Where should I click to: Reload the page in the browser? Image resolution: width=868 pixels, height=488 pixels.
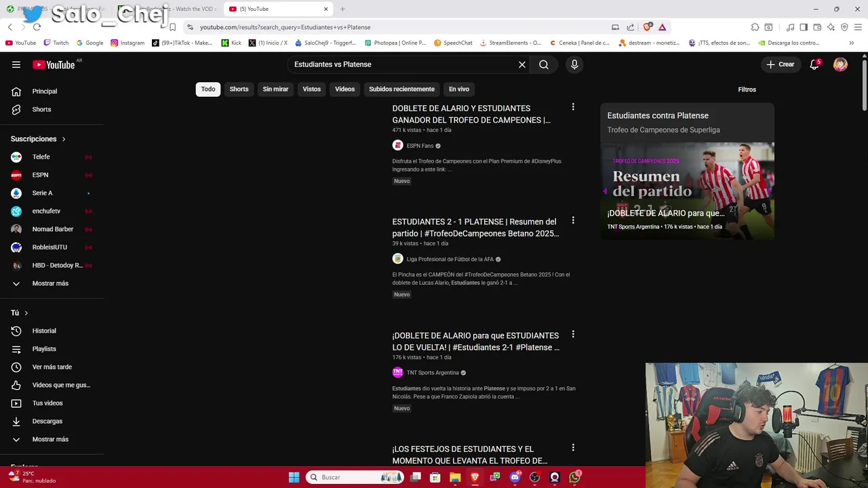coord(37,27)
